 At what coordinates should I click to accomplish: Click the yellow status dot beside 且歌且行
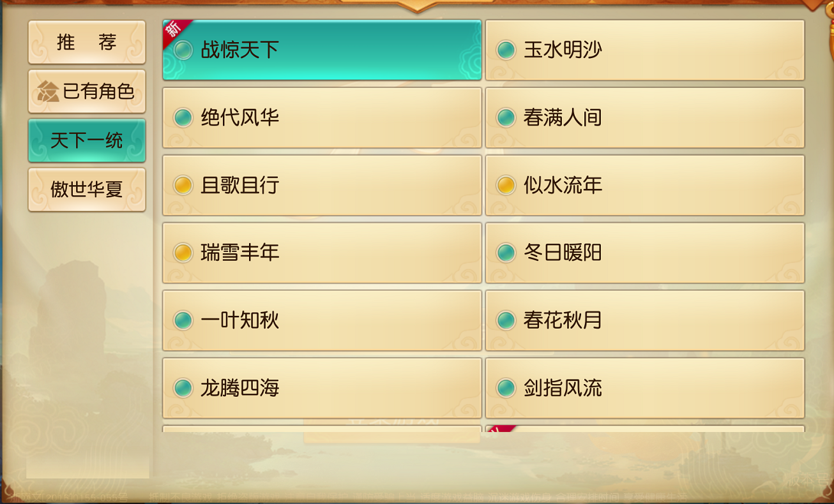coord(183,185)
